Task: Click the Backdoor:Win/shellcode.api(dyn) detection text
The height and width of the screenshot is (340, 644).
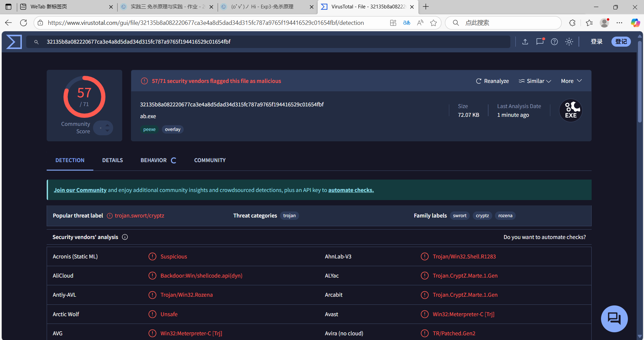Action: (x=201, y=276)
